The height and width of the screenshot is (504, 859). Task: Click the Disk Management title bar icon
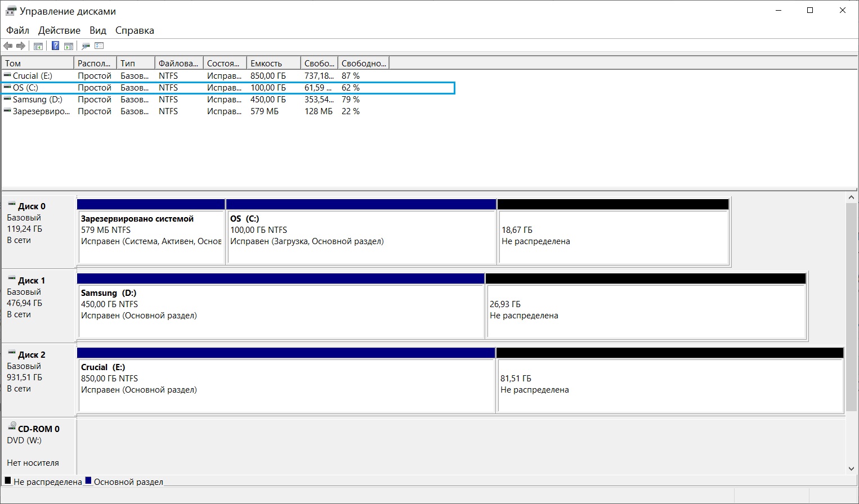tap(10, 11)
